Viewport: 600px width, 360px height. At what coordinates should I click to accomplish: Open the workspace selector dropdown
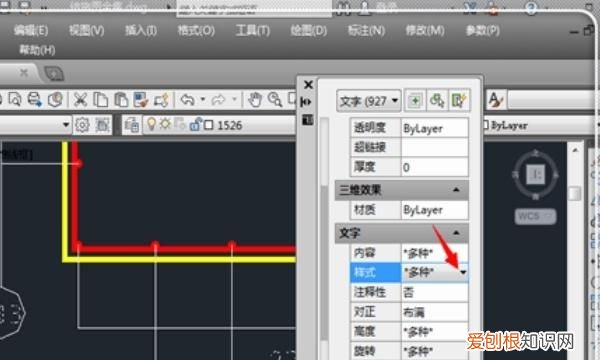(66, 125)
